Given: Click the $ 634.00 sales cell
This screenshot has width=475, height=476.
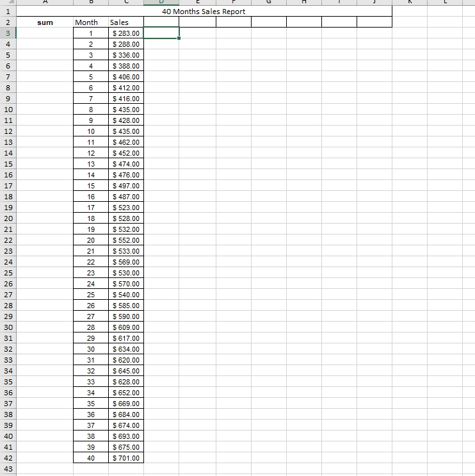Looking at the screenshot, I should [x=126, y=349].
